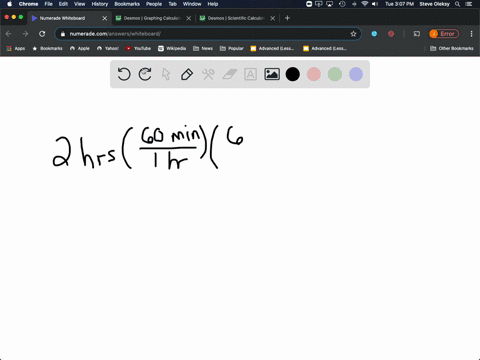The width and height of the screenshot is (480, 360).
Task: Open the History menu
Action: click(x=100, y=4)
